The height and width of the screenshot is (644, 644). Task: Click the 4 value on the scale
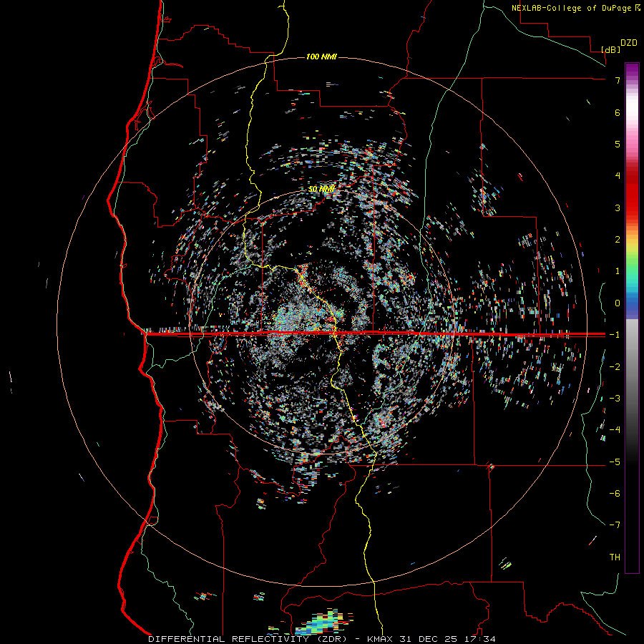(x=618, y=176)
